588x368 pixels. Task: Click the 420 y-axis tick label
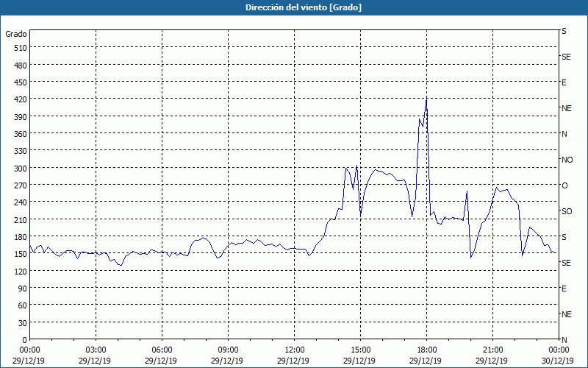[21, 99]
